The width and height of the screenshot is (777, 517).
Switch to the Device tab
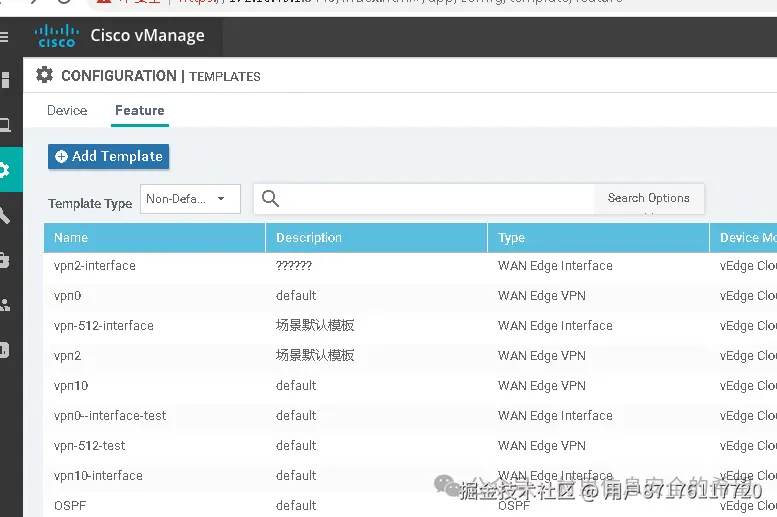(67, 111)
